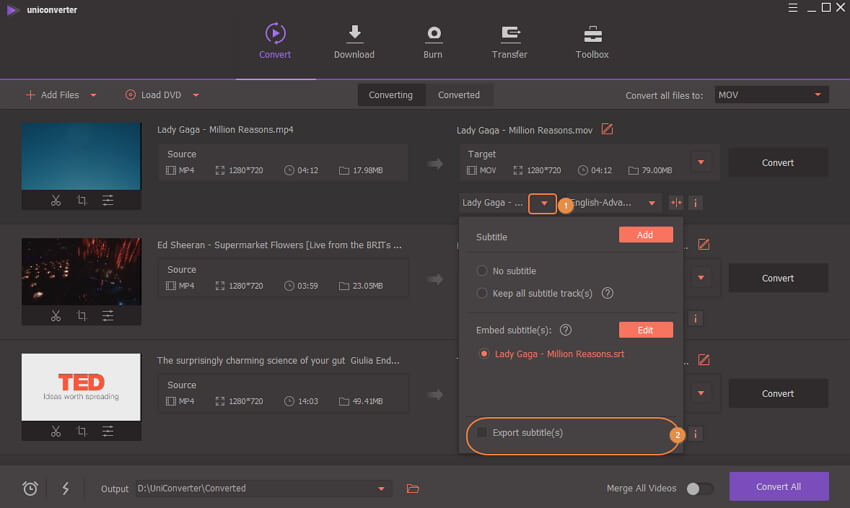
Task: Show info for Lady Gaga video
Action: tap(696, 203)
